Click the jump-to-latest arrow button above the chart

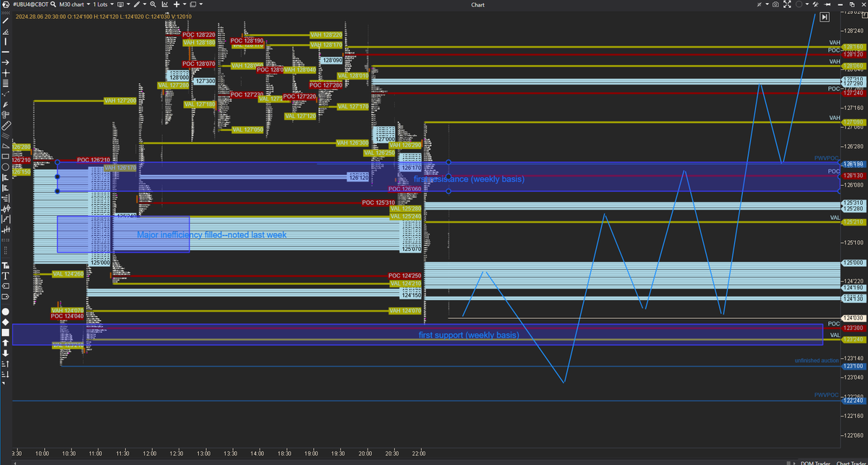coord(824,17)
